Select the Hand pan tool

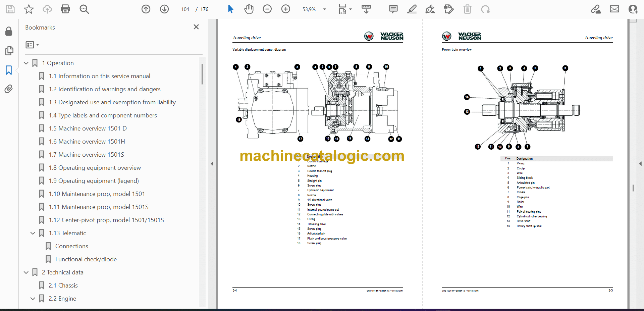(249, 9)
